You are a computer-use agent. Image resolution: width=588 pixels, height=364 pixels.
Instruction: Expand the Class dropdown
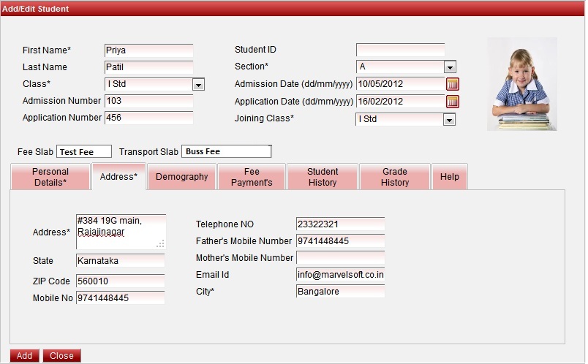coord(198,85)
